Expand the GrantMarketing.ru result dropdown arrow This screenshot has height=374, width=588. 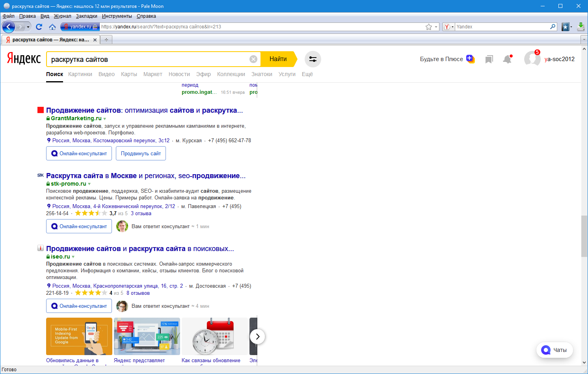tap(105, 119)
